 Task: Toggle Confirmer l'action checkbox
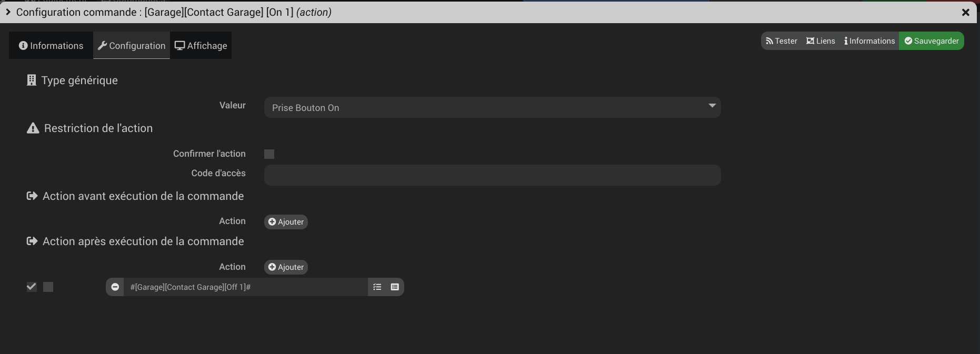click(x=269, y=154)
